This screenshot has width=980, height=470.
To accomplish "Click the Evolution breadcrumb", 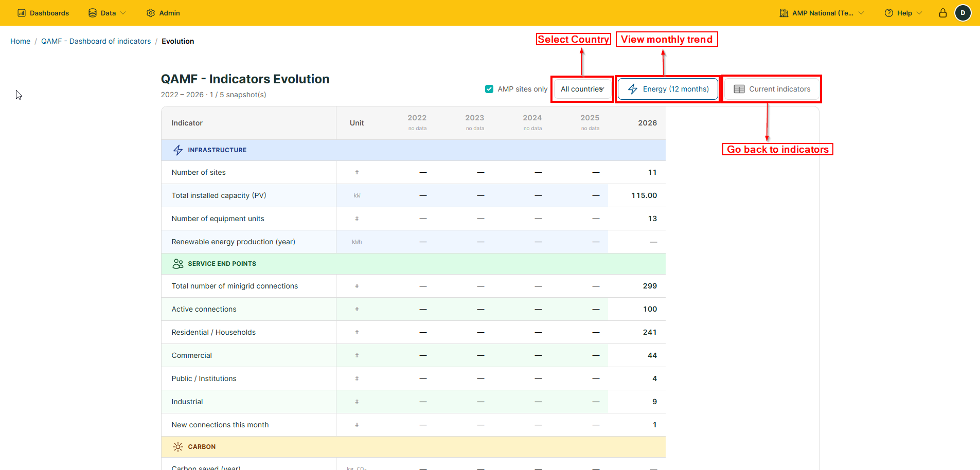I will point(178,41).
